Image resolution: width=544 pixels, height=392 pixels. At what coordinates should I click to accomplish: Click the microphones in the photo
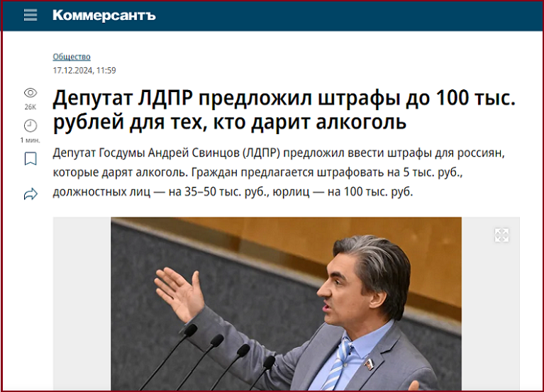tap(213, 358)
